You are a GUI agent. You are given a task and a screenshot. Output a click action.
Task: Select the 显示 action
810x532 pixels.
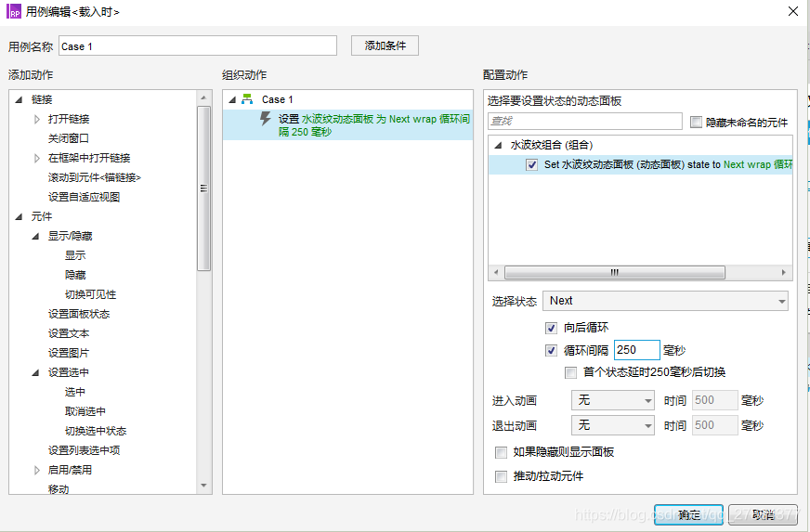(x=75, y=255)
